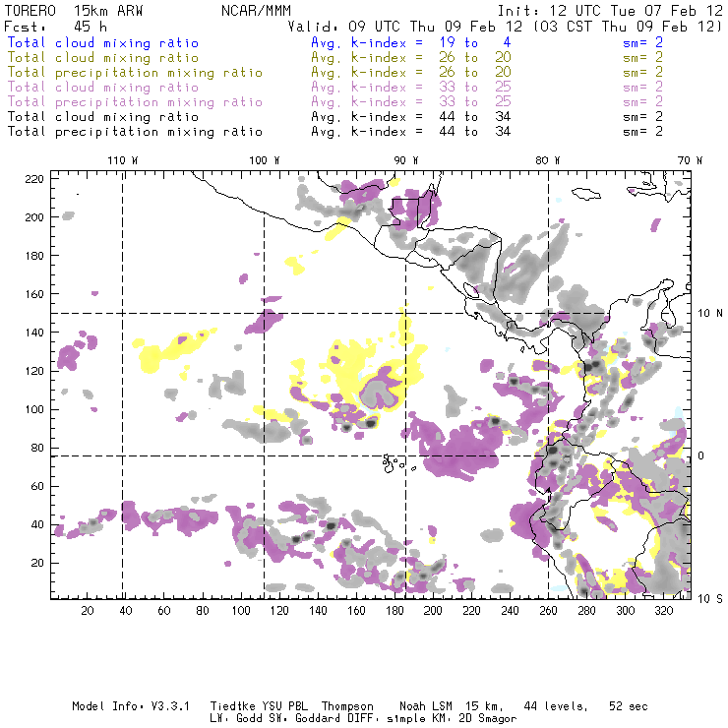Click x-axis grid label "260"
The width and height of the screenshot is (728, 728).
pyautogui.click(x=548, y=611)
